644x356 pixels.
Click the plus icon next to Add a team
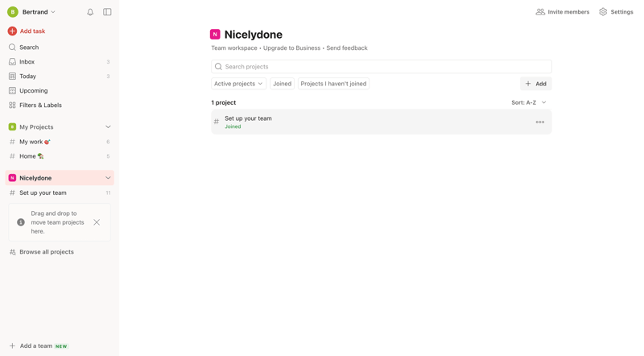[x=12, y=346]
